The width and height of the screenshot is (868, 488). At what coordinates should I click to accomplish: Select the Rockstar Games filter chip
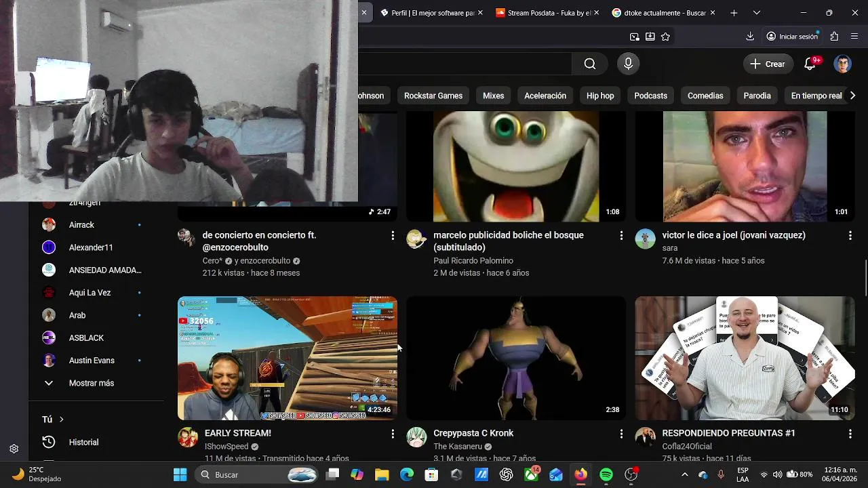433,96
